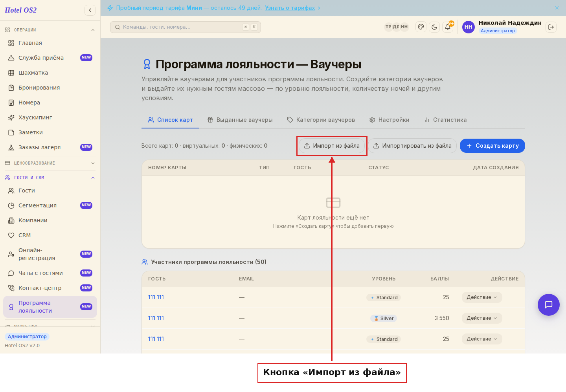
Task: Open Сегментация in the sidebar
Action: 50,205
